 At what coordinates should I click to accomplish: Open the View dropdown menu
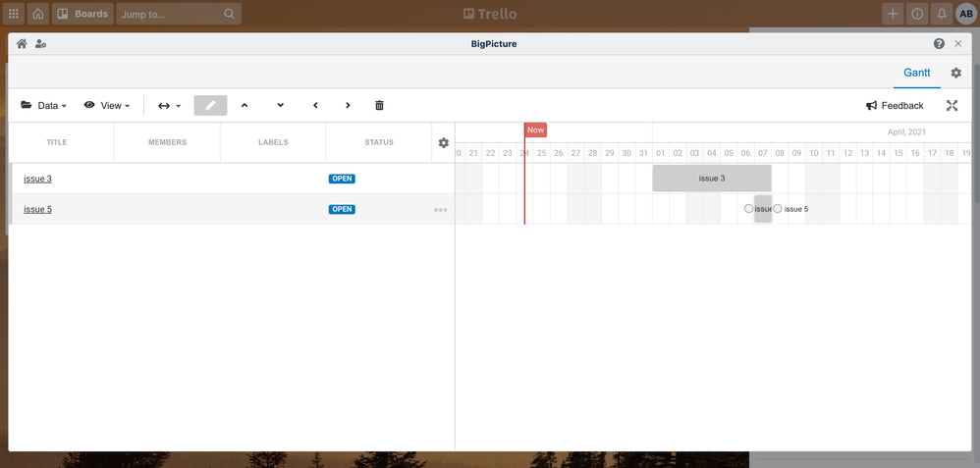click(107, 106)
